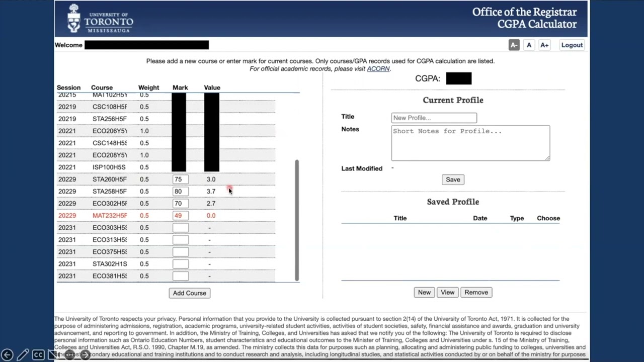The height and width of the screenshot is (362, 644).
Task: Click the empty mark field for ECO303H5S
Action: point(180,228)
